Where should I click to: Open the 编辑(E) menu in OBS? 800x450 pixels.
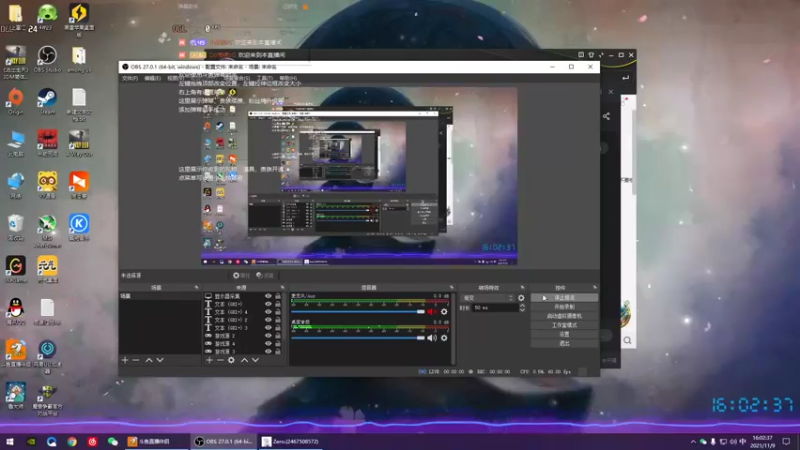153,79
